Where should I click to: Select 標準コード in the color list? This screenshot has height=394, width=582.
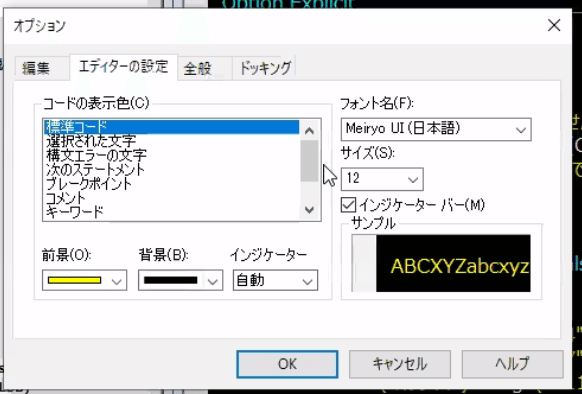pos(171,127)
